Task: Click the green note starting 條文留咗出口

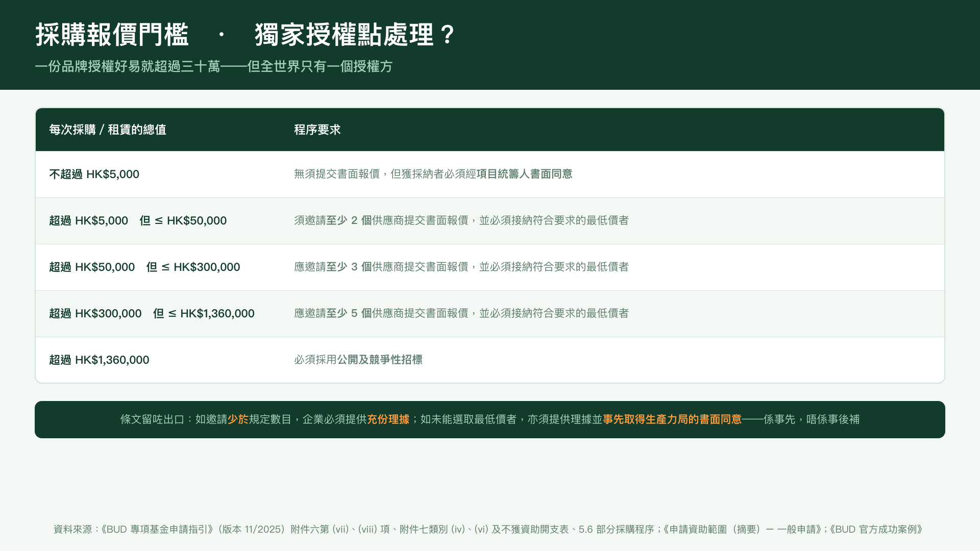Action: pos(490,419)
